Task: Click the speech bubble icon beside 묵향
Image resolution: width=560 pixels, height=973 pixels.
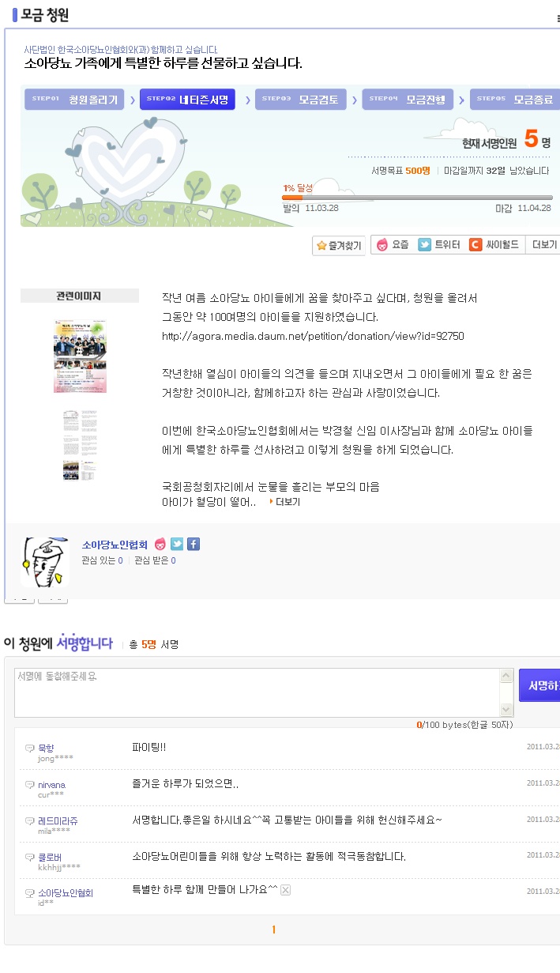Action: pyautogui.click(x=30, y=748)
